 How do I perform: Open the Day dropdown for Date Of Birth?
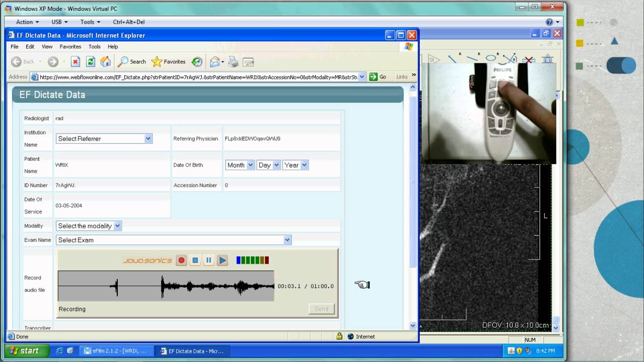tap(269, 165)
